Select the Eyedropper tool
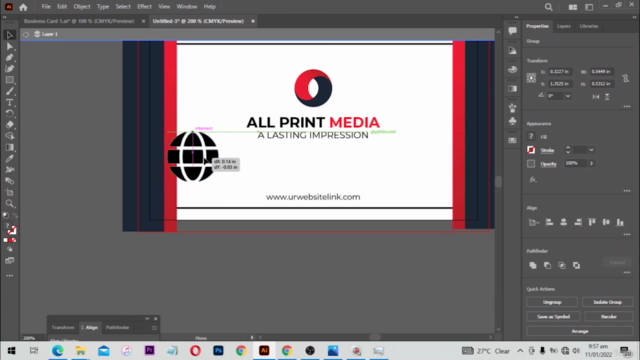640x360 pixels. pyautogui.click(x=9, y=159)
